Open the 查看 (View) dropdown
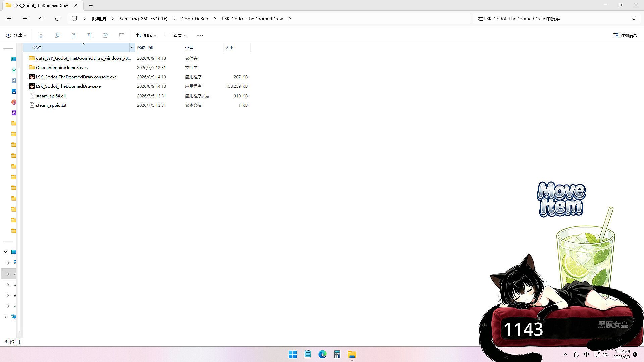 pos(176,35)
